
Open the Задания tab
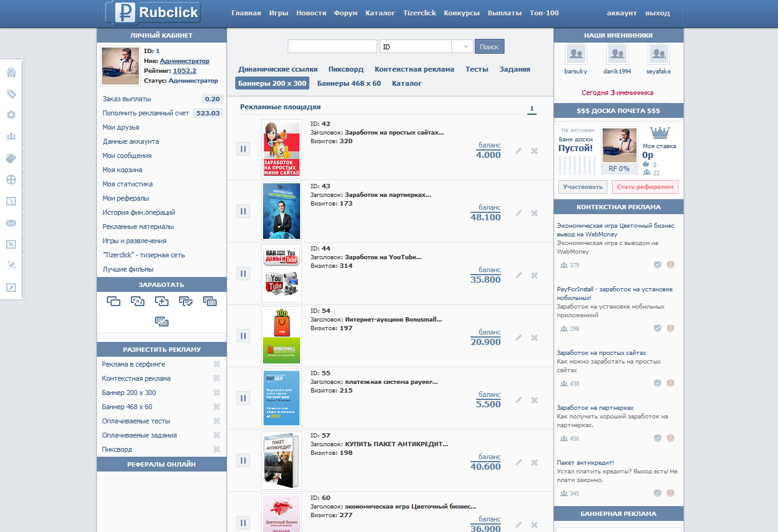pos(515,69)
